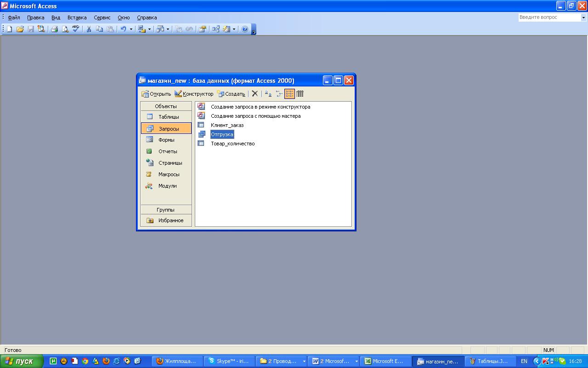Expand the Office Links dropdown arrow
Viewport: 588px width, 368px height.
coord(149,29)
